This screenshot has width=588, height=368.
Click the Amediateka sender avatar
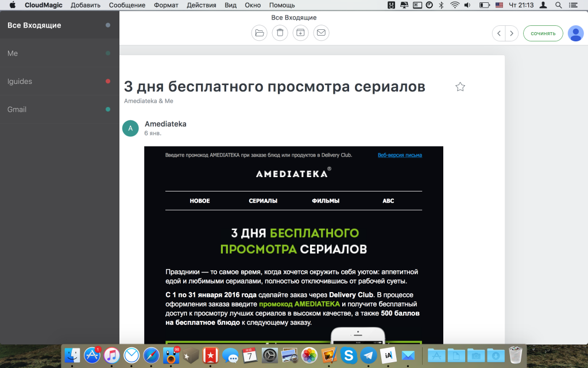pos(130,128)
